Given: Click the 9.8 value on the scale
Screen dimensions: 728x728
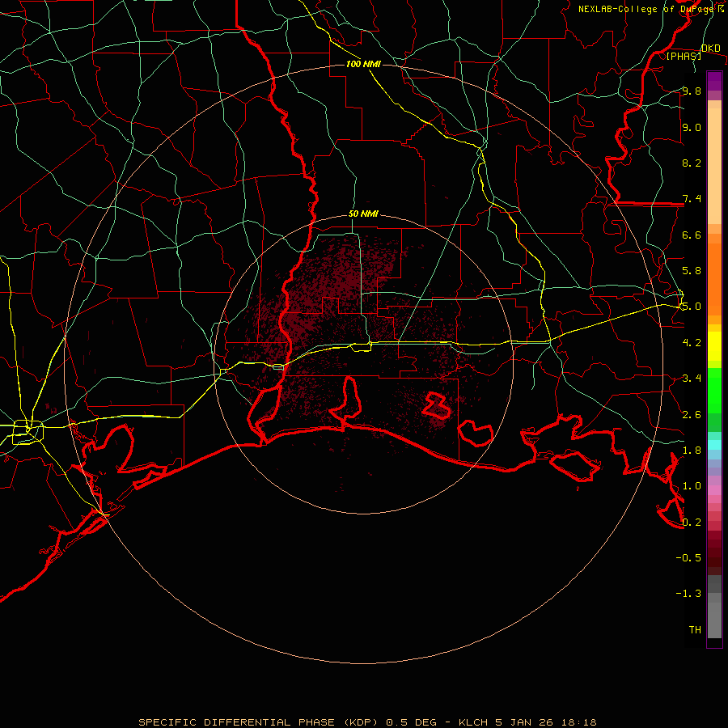Looking at the screenshot, I should tap(692, 91).
